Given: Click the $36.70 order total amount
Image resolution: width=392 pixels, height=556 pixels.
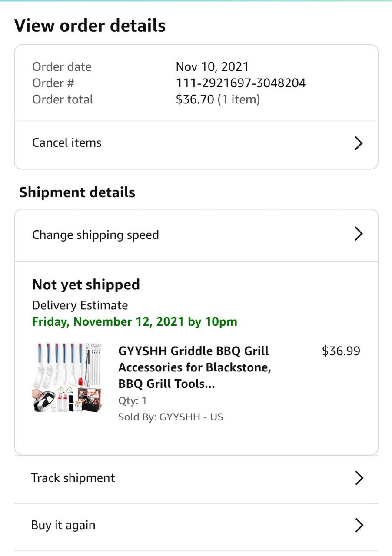Looking at the screenshot, I should [x=195, y=99].
